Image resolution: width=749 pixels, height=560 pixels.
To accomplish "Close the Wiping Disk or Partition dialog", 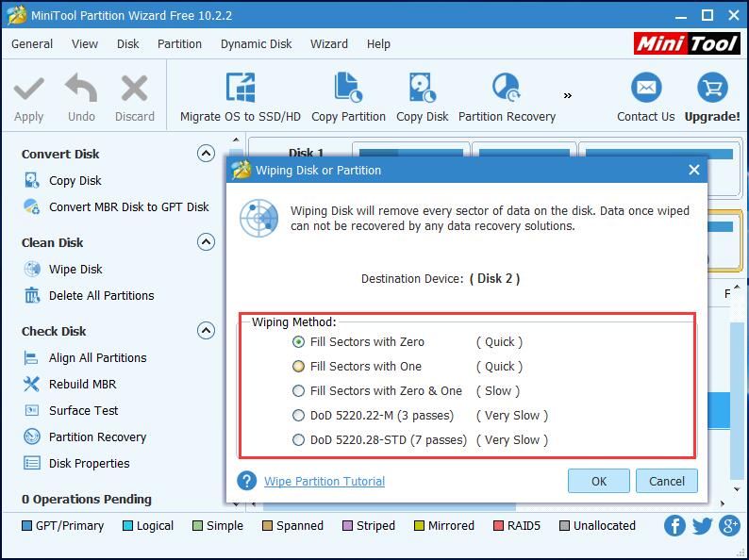I will pos(694,170).
